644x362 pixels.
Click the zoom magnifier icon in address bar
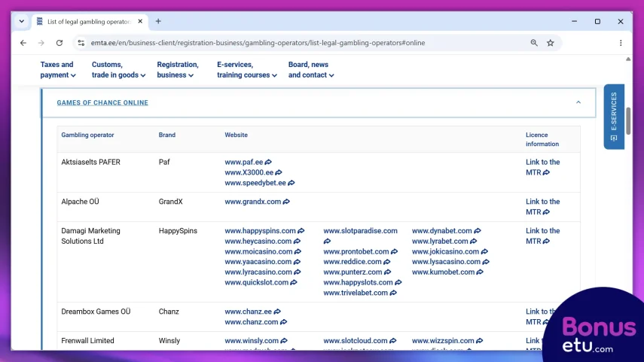click(534, 43)
